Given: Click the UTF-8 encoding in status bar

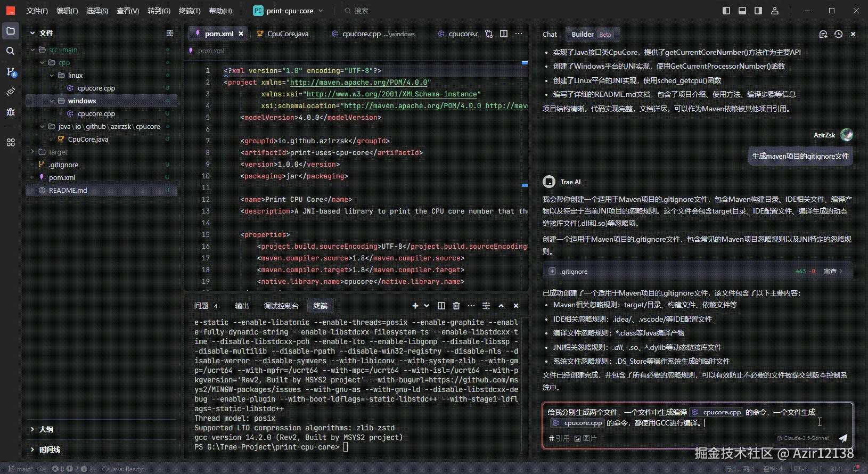Looking at the screenshot, I should tap(799, 469).
